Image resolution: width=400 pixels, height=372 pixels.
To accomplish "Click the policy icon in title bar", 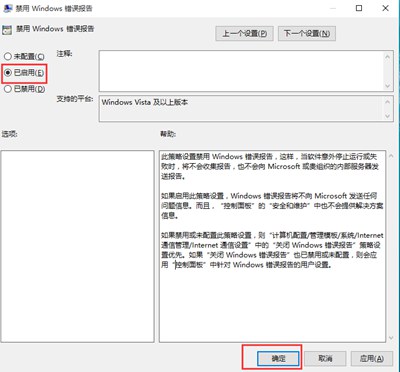I will click(x=7, y=8).
